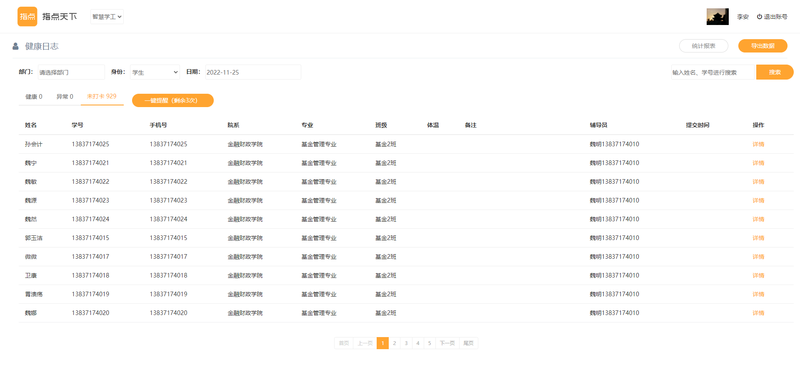Viewport: 800px width, 390px height.
Task: Open 详情 for student 13837174019
Action: [758, 294]
